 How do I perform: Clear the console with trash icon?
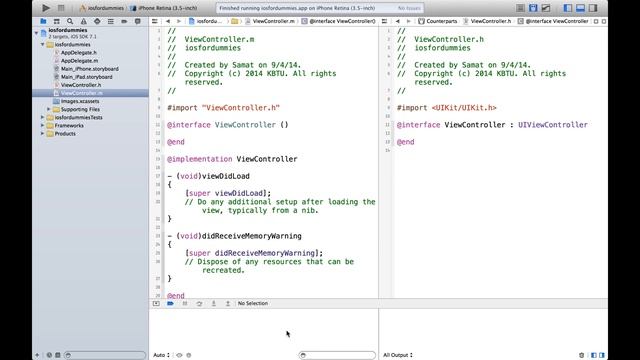[582, 355]
